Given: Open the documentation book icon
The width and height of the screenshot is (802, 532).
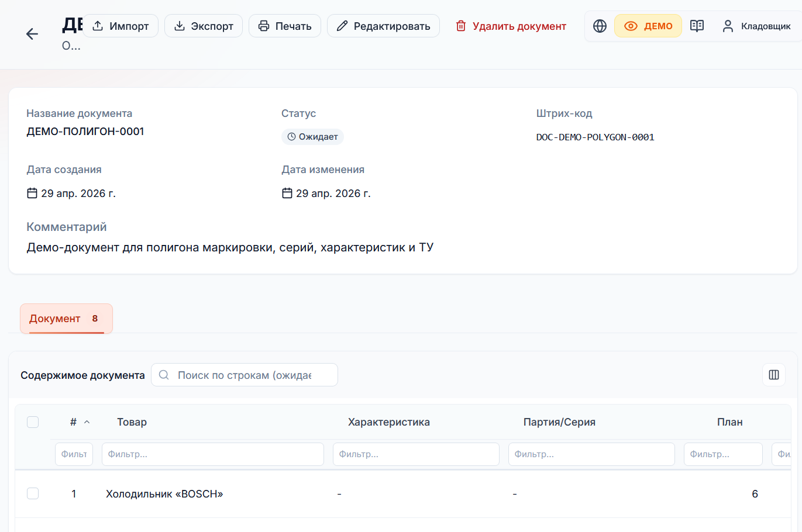Looking at the screenshot, I should [x=697, y=26].
